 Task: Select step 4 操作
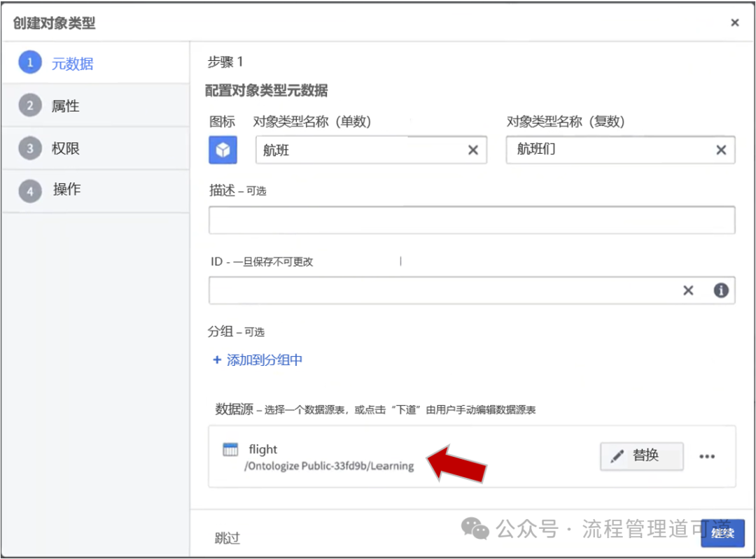tap(66, 190)
